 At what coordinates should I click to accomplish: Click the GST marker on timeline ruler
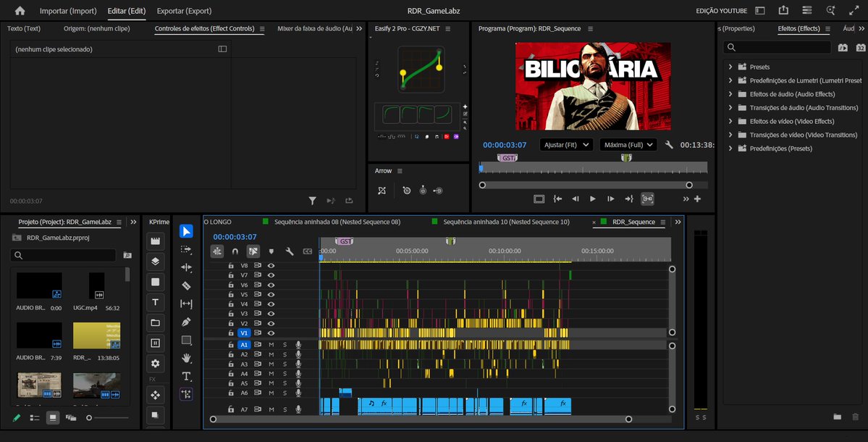(345, 241)
